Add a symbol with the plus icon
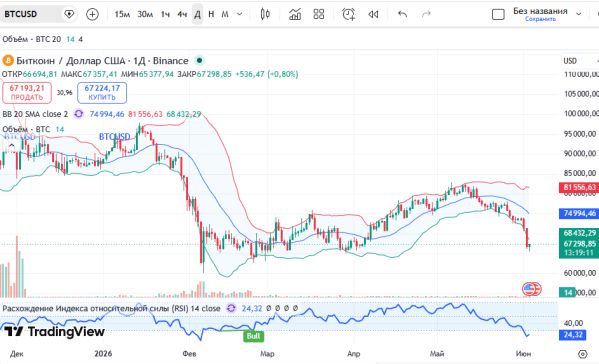 [x=92, y=14]
